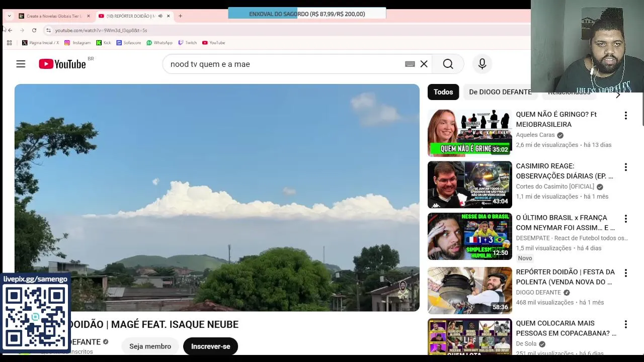Go to the YouTube home logo
Image resolution: width=644 pixels, height=362 pixels.
[62, 64]
